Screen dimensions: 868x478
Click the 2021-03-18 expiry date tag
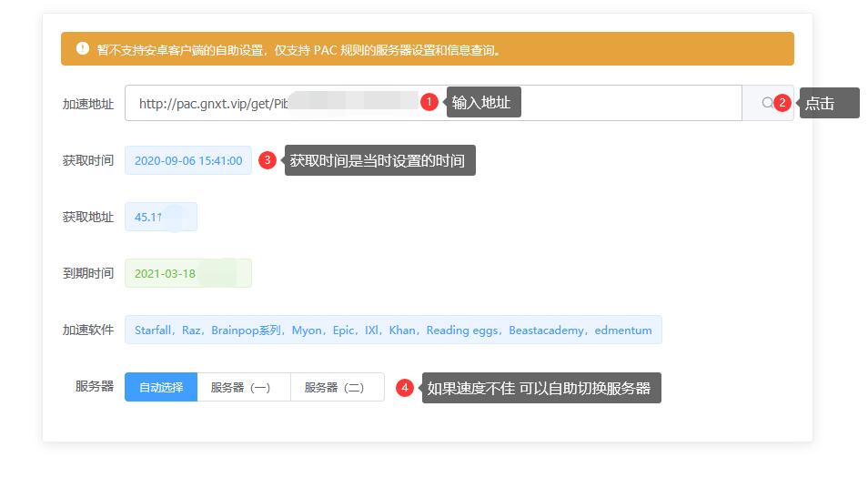[187, 273]
